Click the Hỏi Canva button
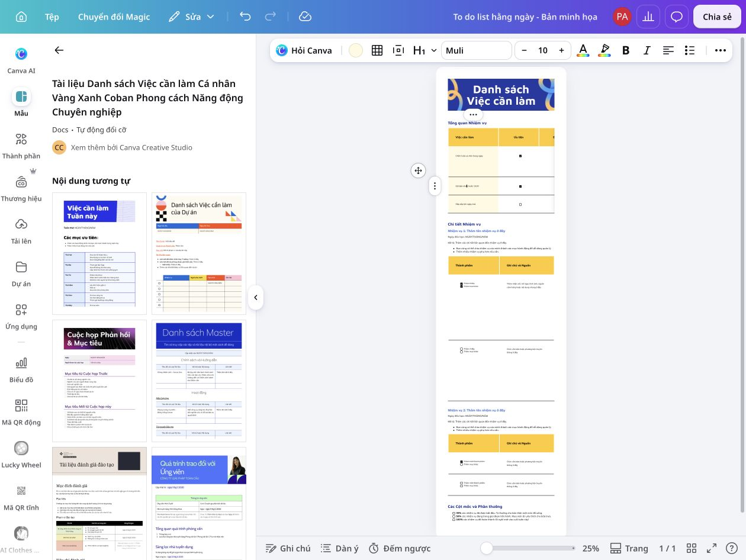746x560 pixels. (x=304, y=50)
